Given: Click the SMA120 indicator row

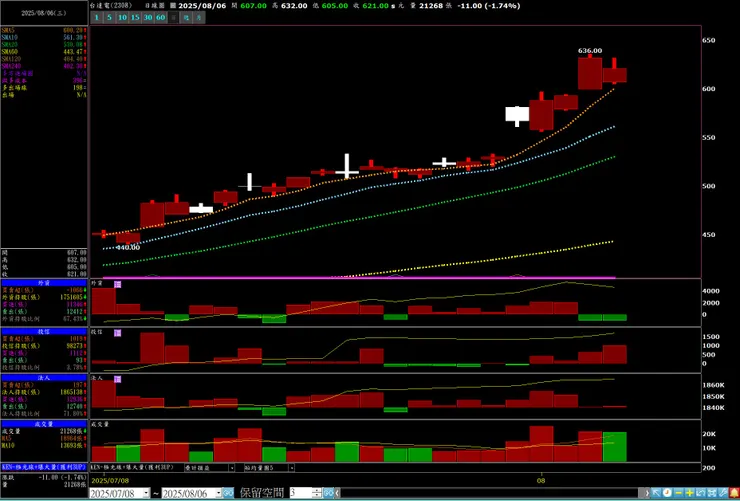Looking at the screenshot, I should [44, 58].
